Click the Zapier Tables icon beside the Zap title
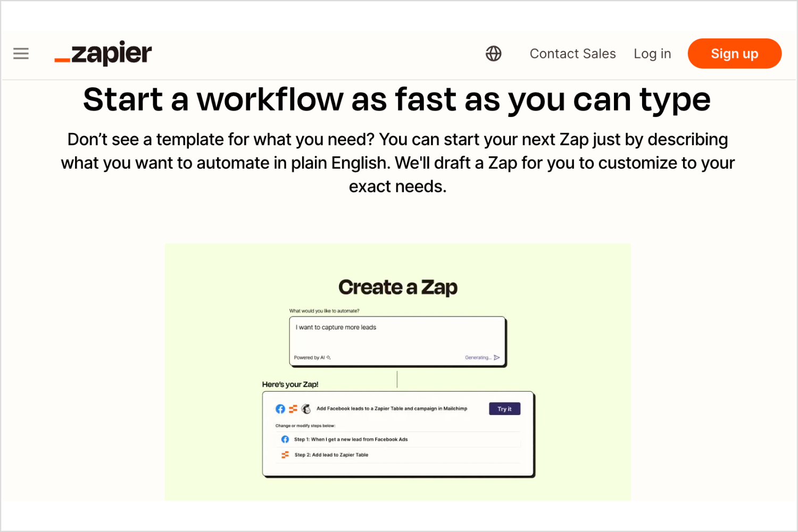This screenshot has width=798, height=532. 293,409
